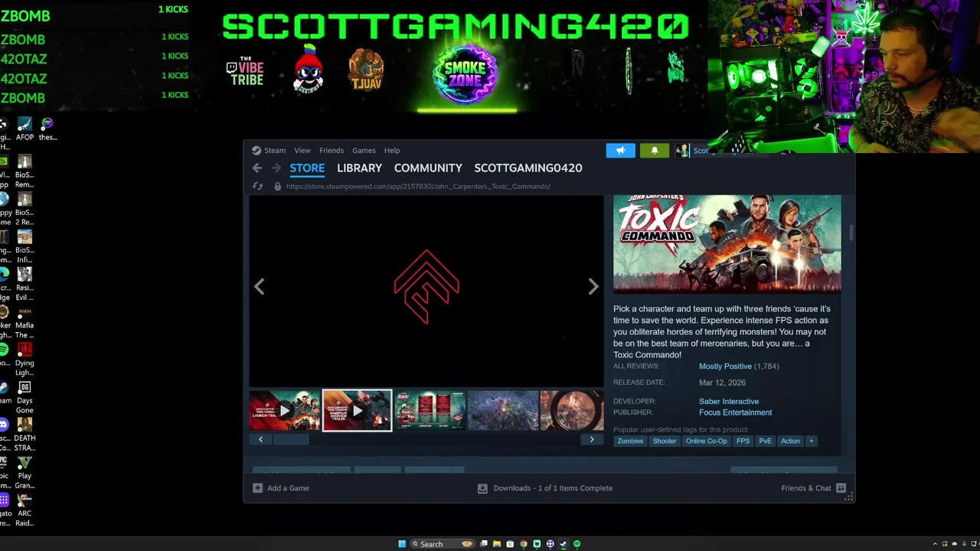The image size is (980, 551).
Task: Open the Friends & Chat icon
Action: (x=841, y=488)
